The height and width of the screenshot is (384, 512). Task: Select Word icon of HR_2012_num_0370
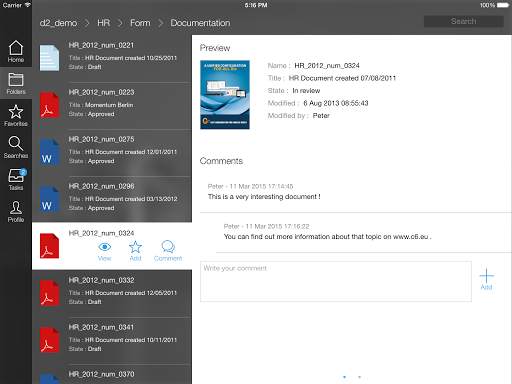click(49, 379)
